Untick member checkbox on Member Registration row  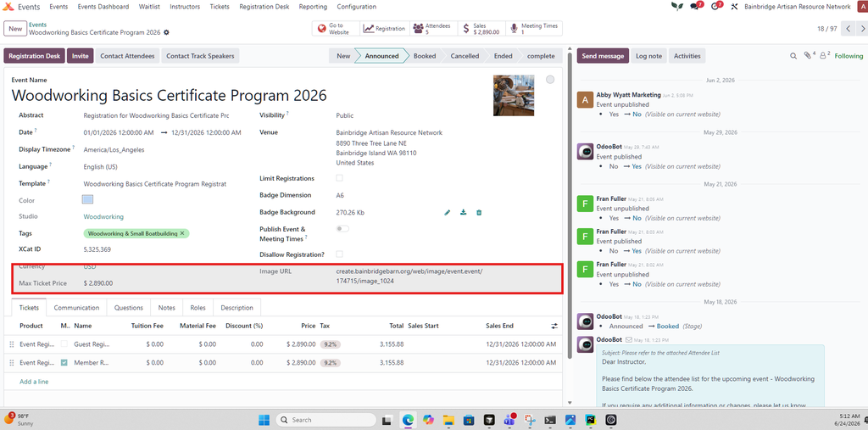coord(64,363)
